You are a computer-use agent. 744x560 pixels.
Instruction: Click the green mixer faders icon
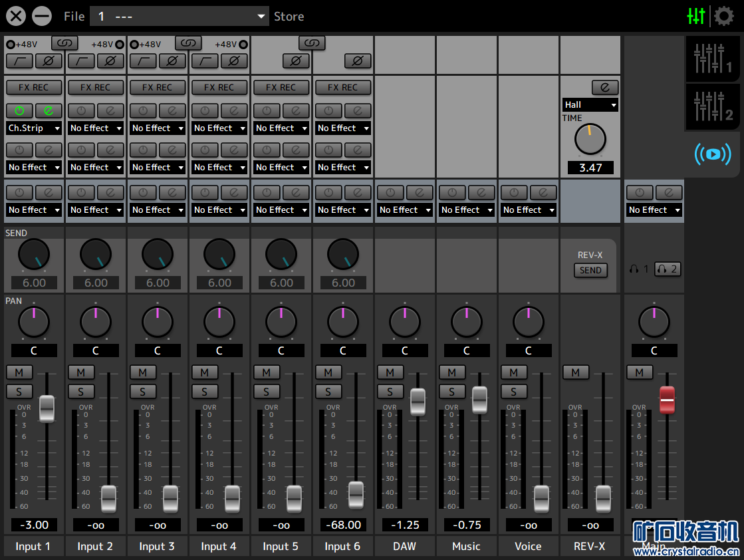(696, 16)
